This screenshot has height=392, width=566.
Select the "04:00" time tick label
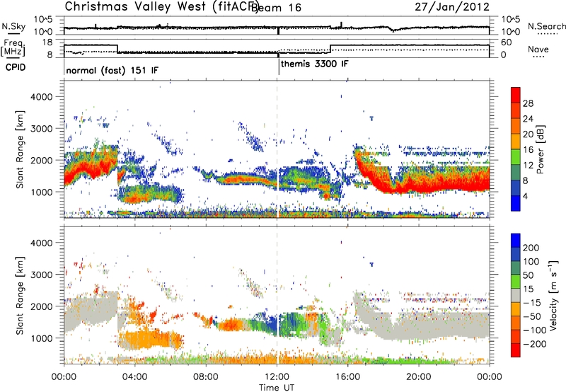click(134, 377)
